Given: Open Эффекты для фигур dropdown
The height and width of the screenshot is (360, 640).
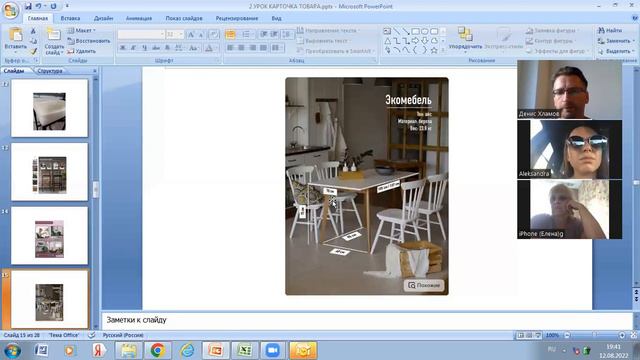Looking at the screenshot, I should pos(558,51).
